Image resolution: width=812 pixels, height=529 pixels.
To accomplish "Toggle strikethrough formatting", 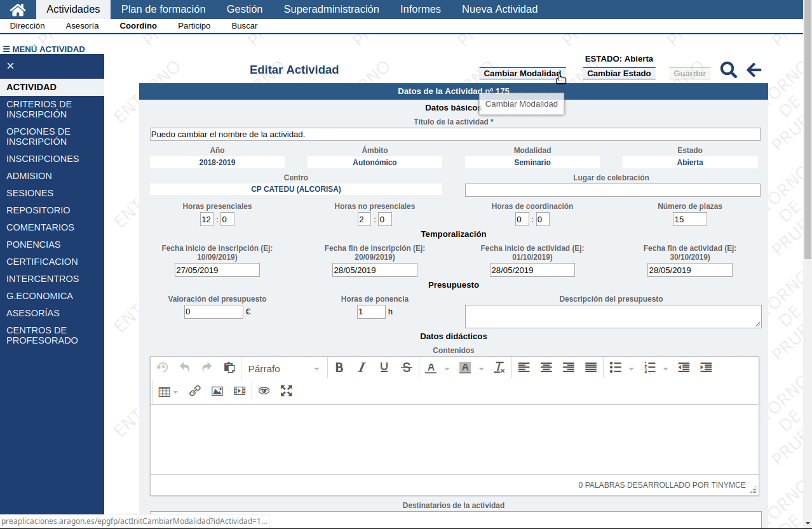I will click(407, 368).
